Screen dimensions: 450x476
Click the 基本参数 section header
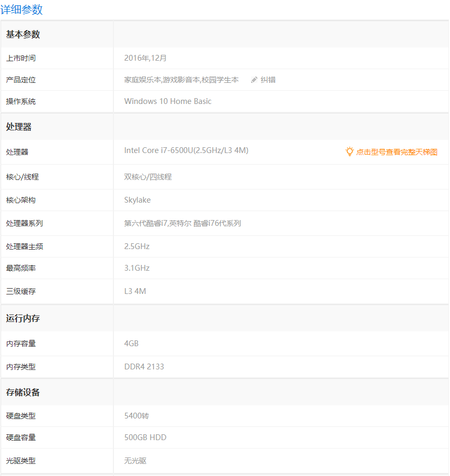click(23, 34)
